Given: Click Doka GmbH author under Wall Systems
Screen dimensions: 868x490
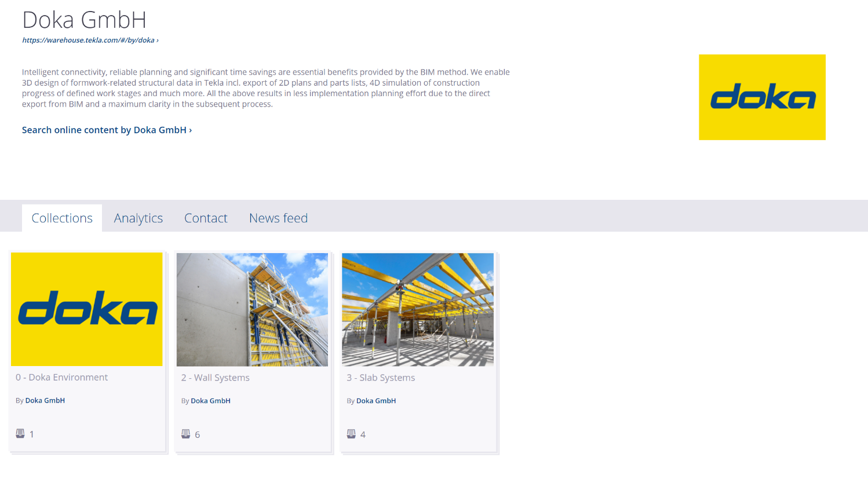Looking at the screenshot, I should pos(210,401).
